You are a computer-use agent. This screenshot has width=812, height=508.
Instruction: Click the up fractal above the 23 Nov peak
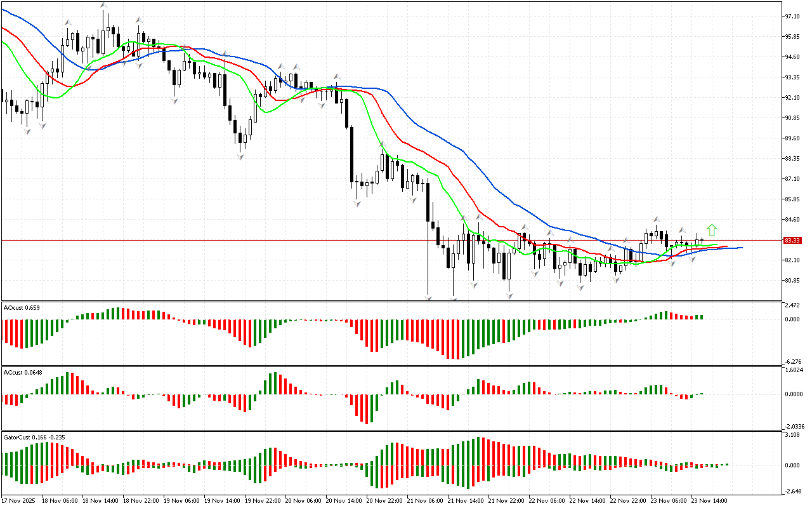point(657,219)
